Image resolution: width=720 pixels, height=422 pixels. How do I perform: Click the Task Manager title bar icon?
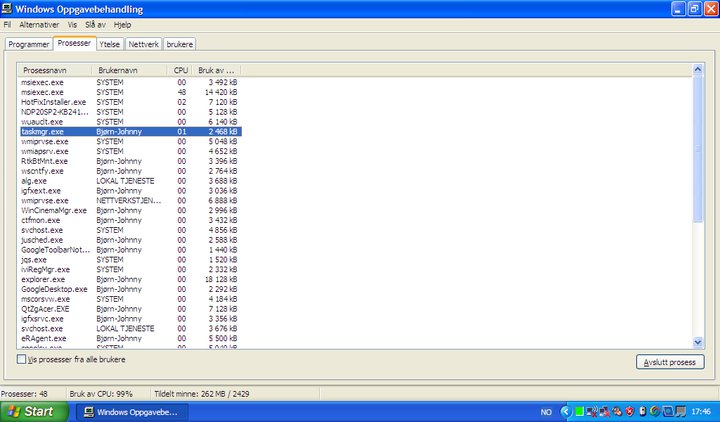(7, 8)
